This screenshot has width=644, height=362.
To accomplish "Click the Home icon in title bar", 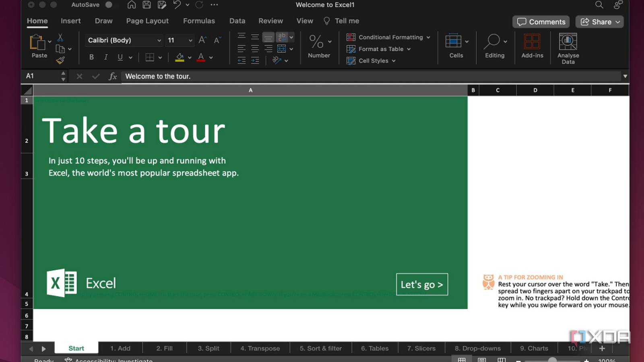I will pyautogui.click(x=131, y=5).
